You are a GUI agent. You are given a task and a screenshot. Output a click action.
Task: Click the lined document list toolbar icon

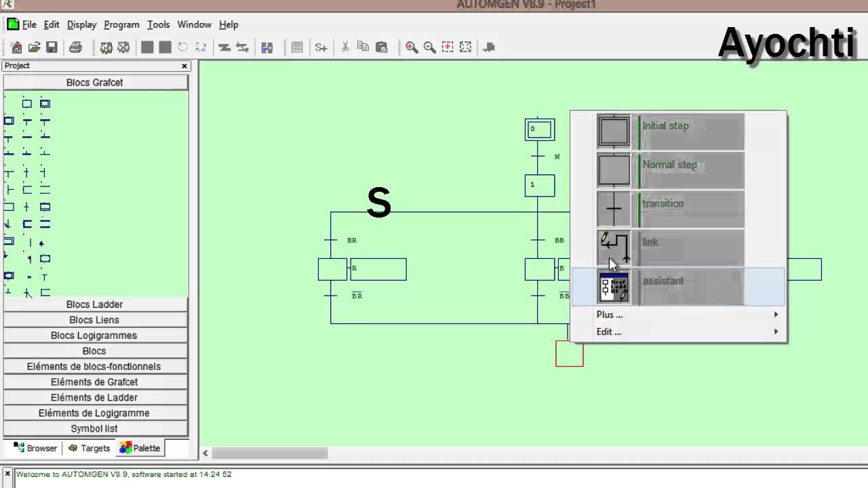click(x=297, y=47)
